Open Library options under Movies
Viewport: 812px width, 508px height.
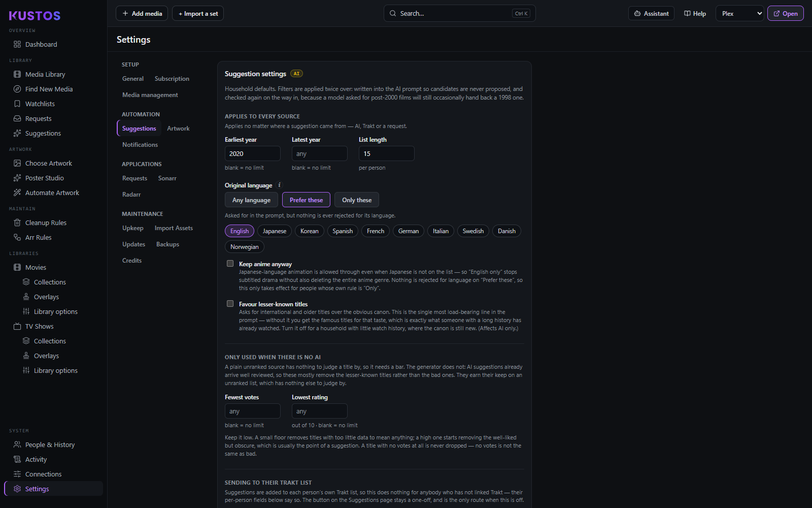(x=55, y=311)
